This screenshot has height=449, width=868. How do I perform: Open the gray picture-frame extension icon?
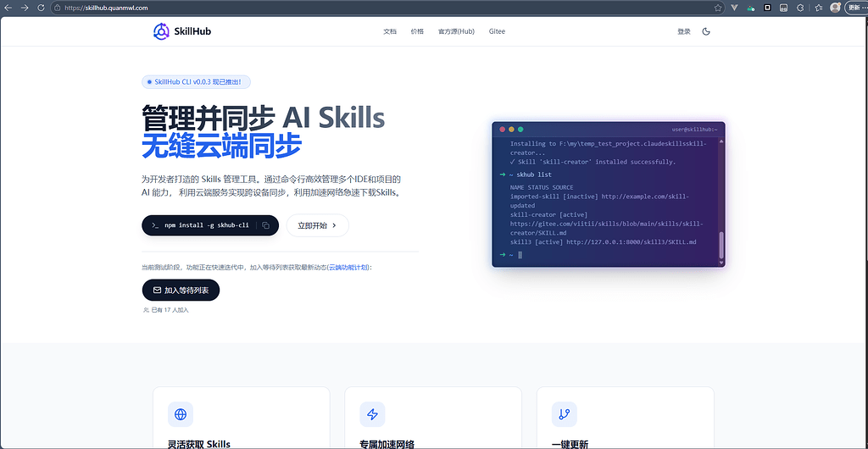pyautogui.click(x=784, y=8)
